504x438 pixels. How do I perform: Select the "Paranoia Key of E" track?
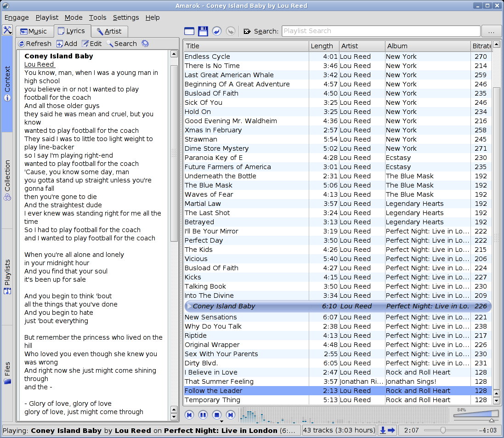(338, 158)
